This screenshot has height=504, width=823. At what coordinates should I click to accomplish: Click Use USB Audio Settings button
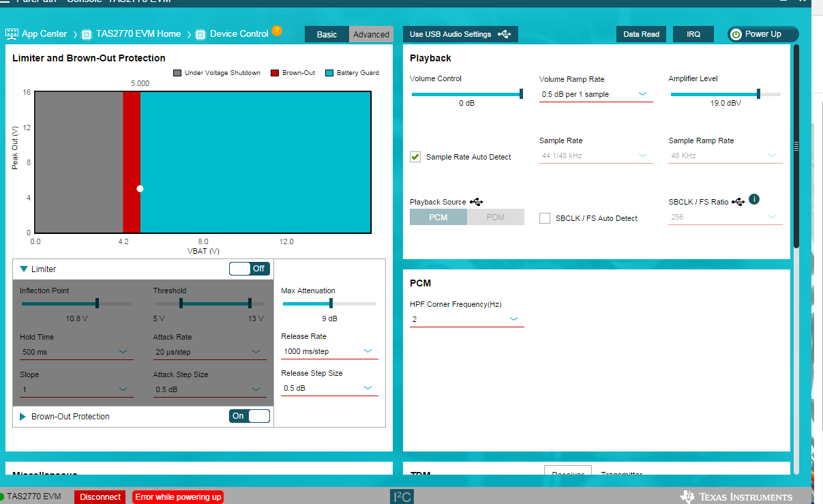(460, 34)
